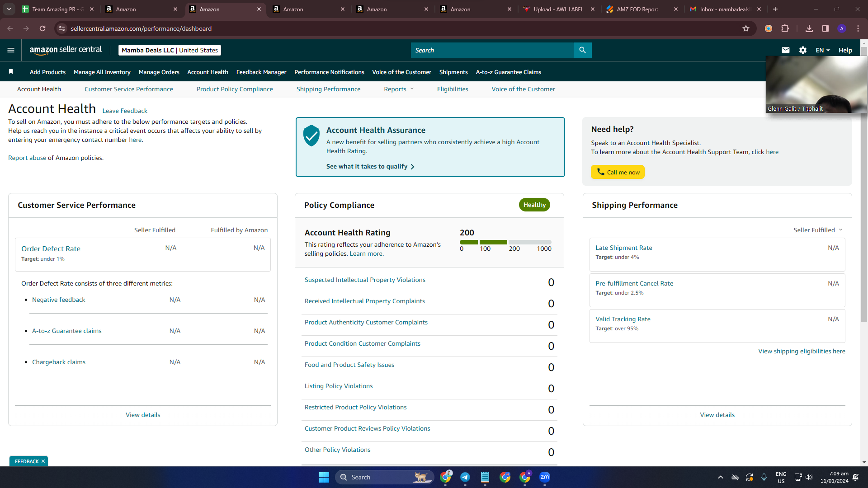Screen dimensions: 868x488
Task: Switch to AMZ EOD Report browser tab
Action: [x=643, y=9]
